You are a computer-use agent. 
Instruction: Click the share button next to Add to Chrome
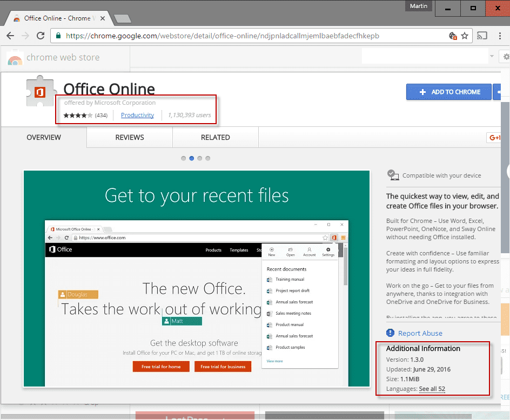(496, 92)
